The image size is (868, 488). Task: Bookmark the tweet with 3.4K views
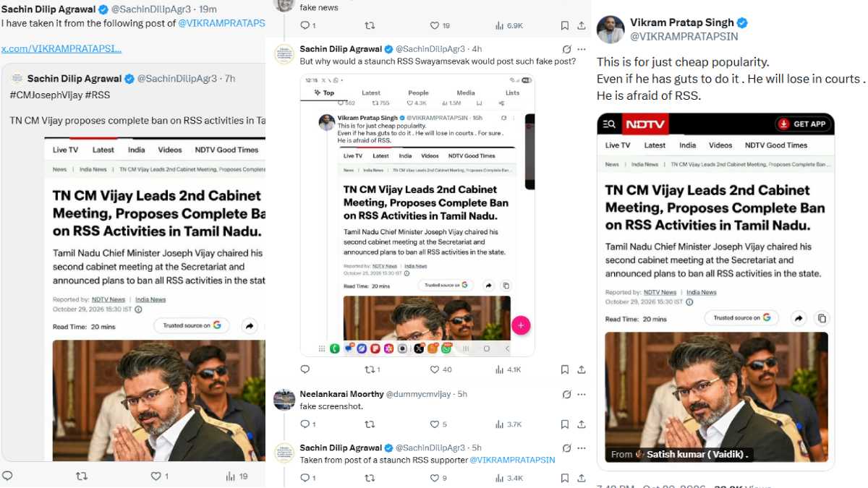565,478
